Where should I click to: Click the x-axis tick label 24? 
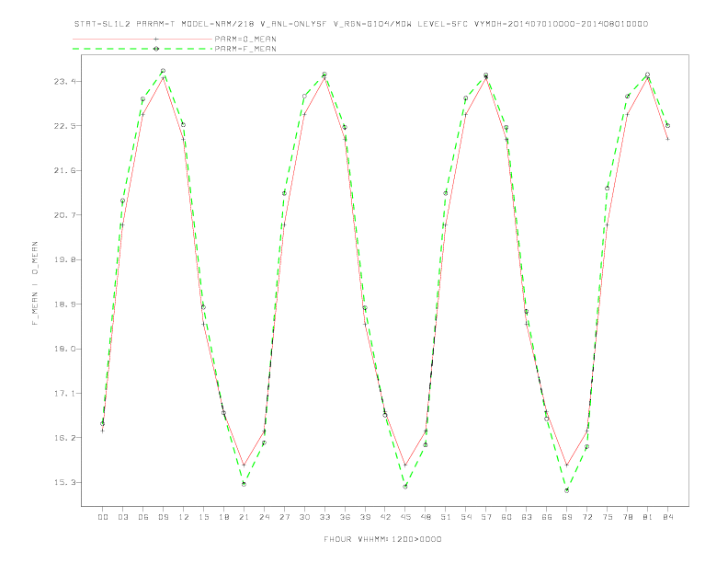pos(264,517)
